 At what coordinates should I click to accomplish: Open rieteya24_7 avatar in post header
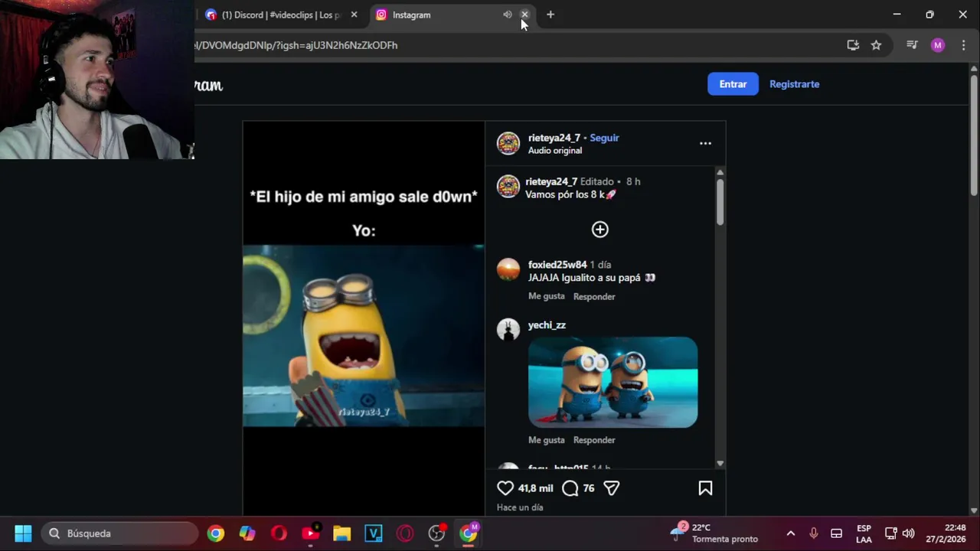pyautogui.click(x=508, y=143)
